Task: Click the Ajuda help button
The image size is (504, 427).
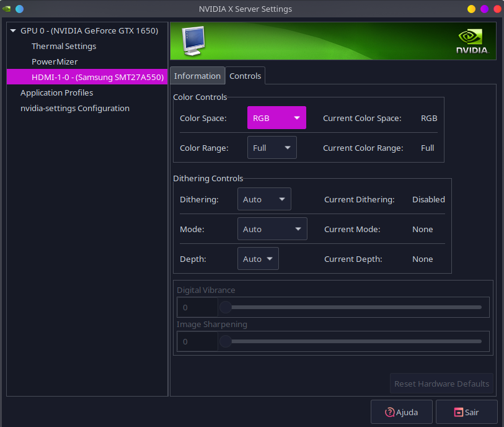Action: (402, 412)
